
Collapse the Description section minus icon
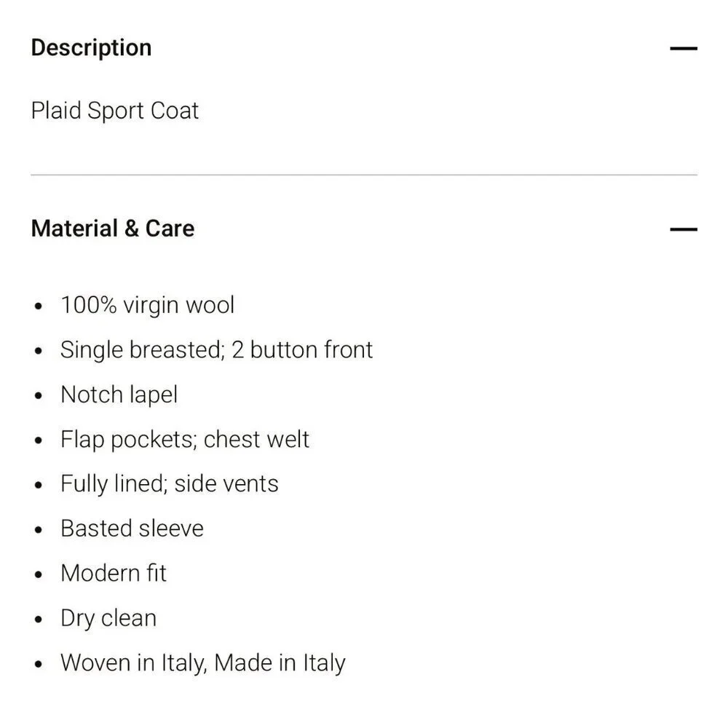684,48
